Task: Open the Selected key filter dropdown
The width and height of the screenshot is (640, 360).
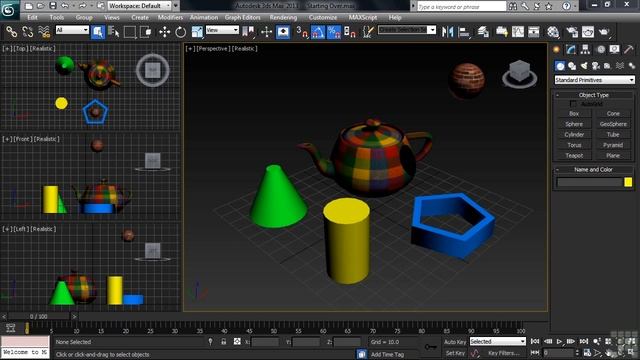Action: (498, 341)
